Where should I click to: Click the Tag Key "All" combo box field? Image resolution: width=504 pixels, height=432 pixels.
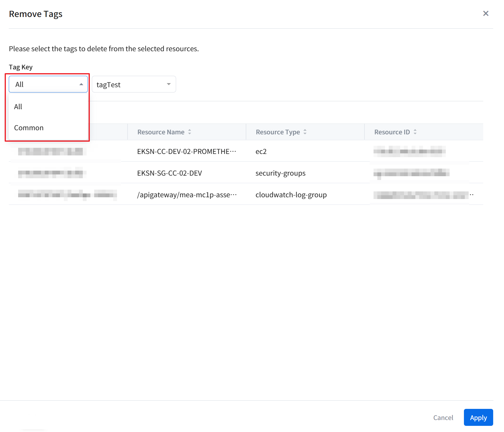coord(44,85)
